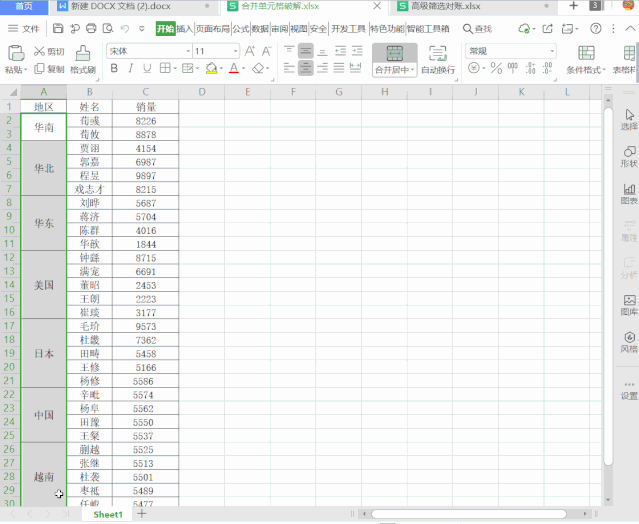The height and width of the screenshot is (524, 639).
Task: Apply percent style format
Action: tap(496, 68)
